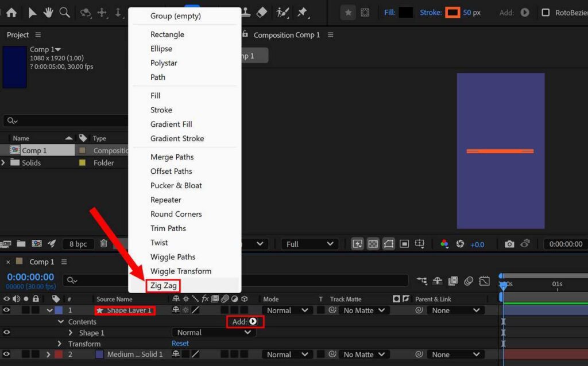Reset exposure icon
The image size is (588, 366).
(460, 244)
